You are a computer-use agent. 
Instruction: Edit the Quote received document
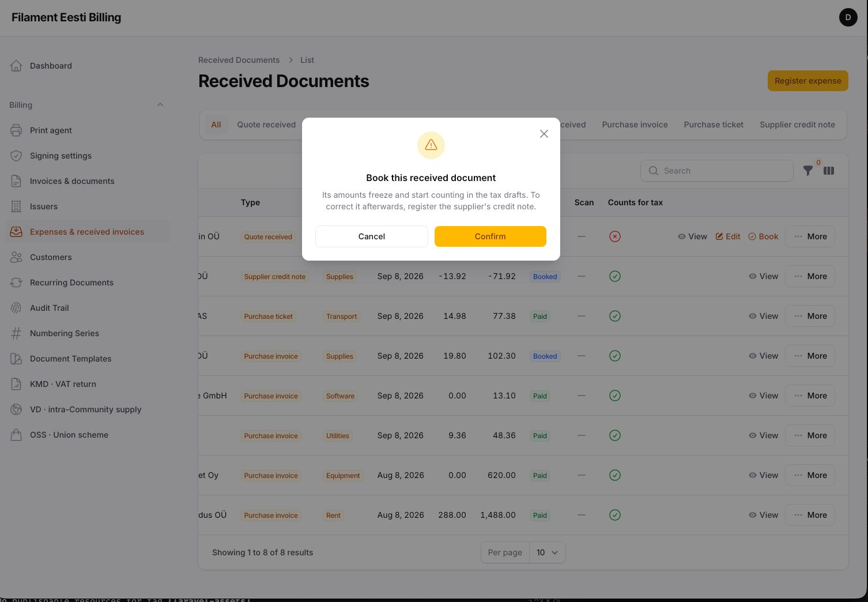coord(728,236)
